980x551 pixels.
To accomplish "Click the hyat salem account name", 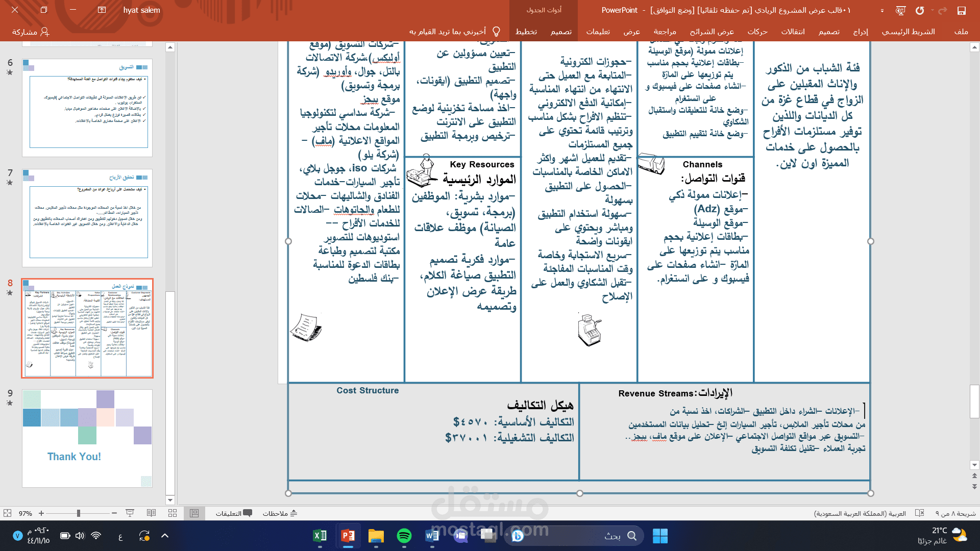I will 141,10.
